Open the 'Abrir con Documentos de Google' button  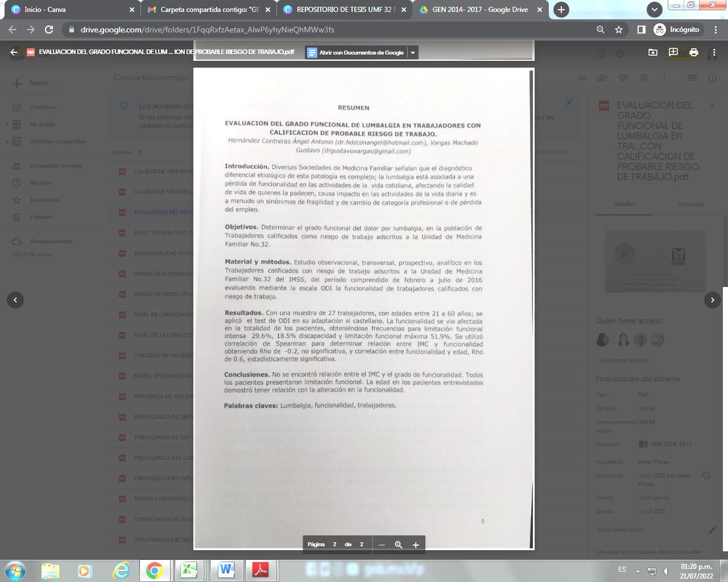356,52
